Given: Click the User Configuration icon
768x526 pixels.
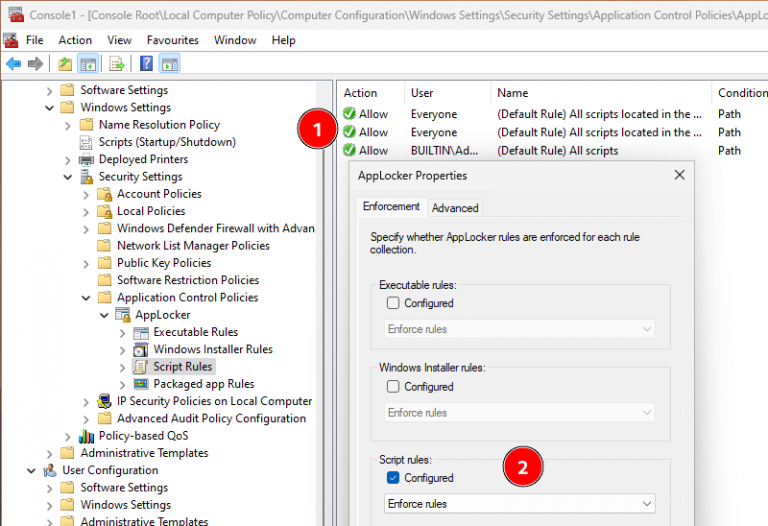Looking at the screenshot, I should click(49, 471).
